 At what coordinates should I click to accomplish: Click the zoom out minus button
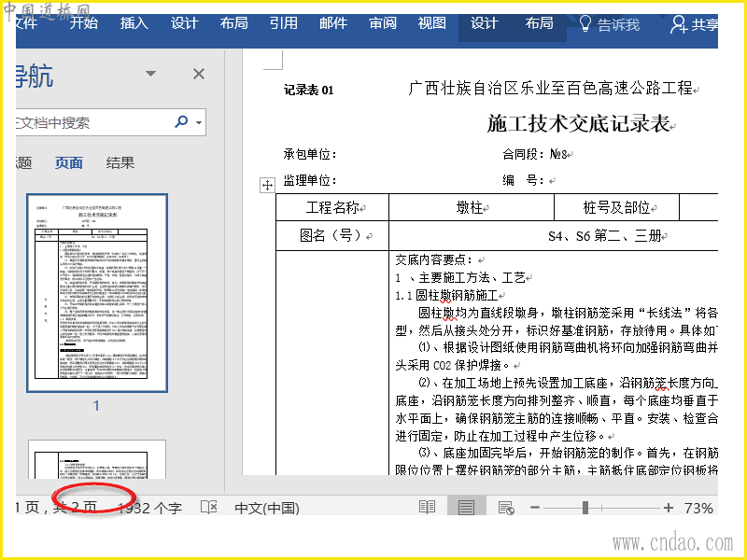click(x=534, y=508)
